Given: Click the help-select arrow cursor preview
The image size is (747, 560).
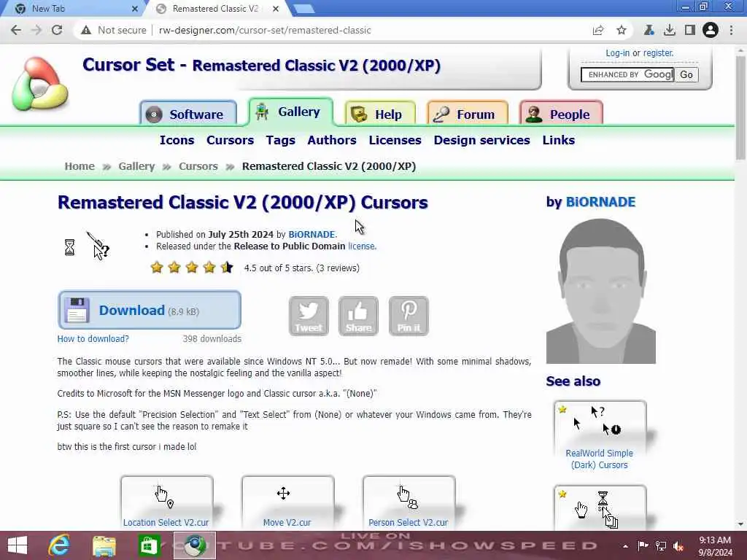Looking at the screenshot, I should (x=98, y=246).
